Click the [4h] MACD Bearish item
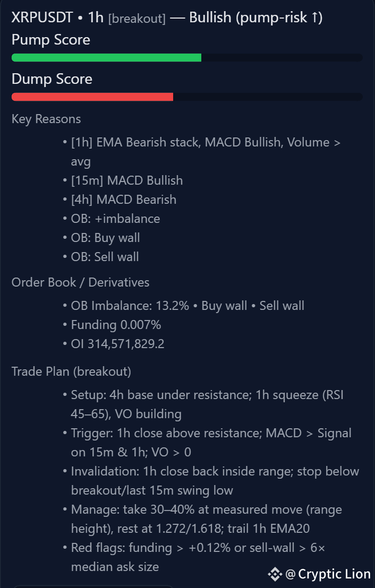 point(124,200)
